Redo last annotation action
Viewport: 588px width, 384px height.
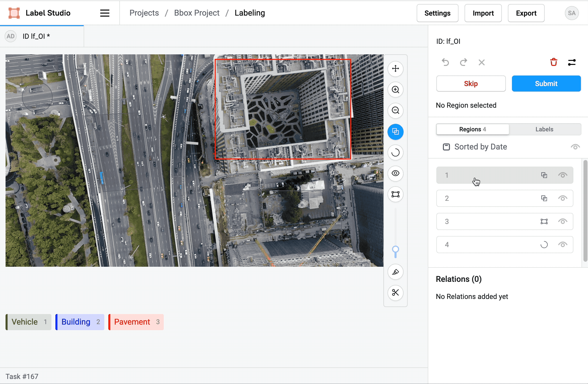coord(464,61)
